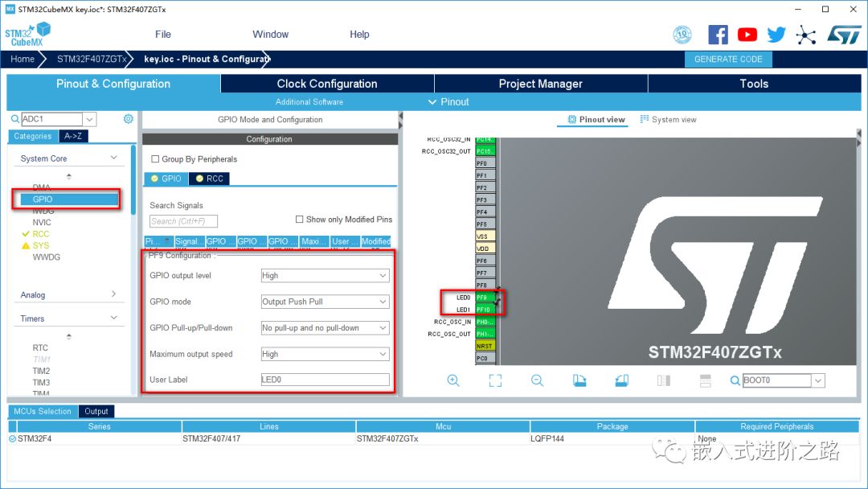Zoom in on the pinout view
Screen dimensions: 868x489
453,380
